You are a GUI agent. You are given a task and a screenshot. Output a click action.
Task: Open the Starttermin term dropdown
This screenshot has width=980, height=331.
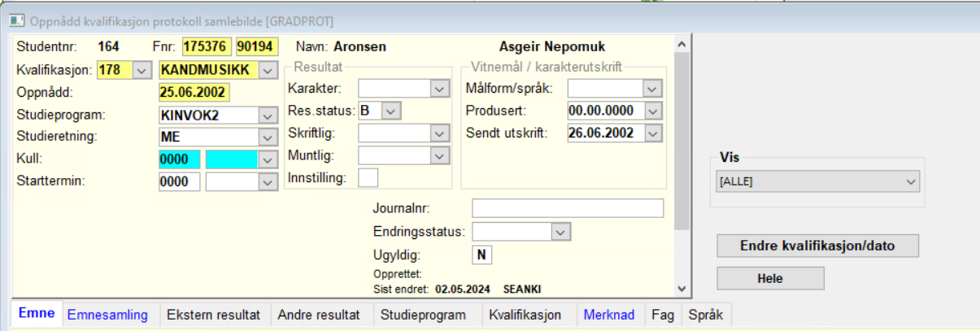pyautogui.click(x=268, y=181)
